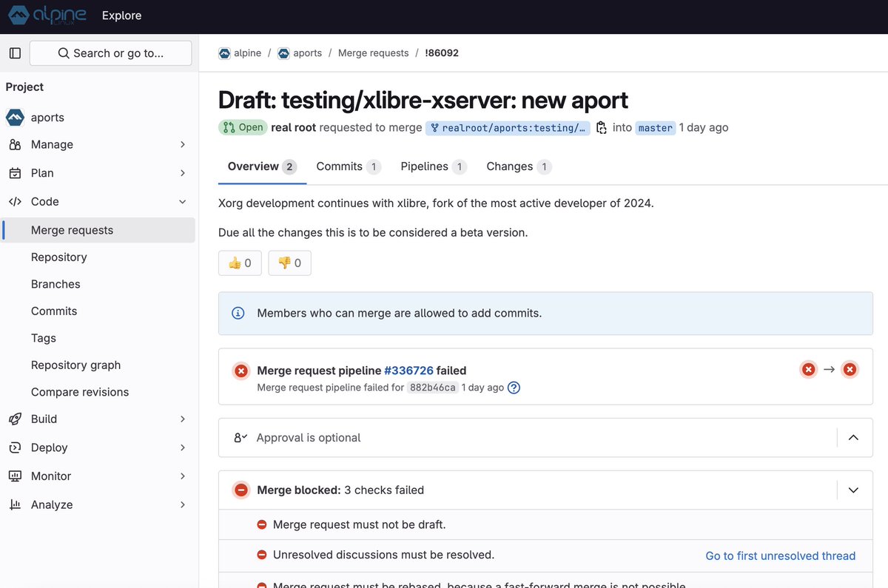
Task: Switch to the Overview tab
Action: click(x=262, y=166)
